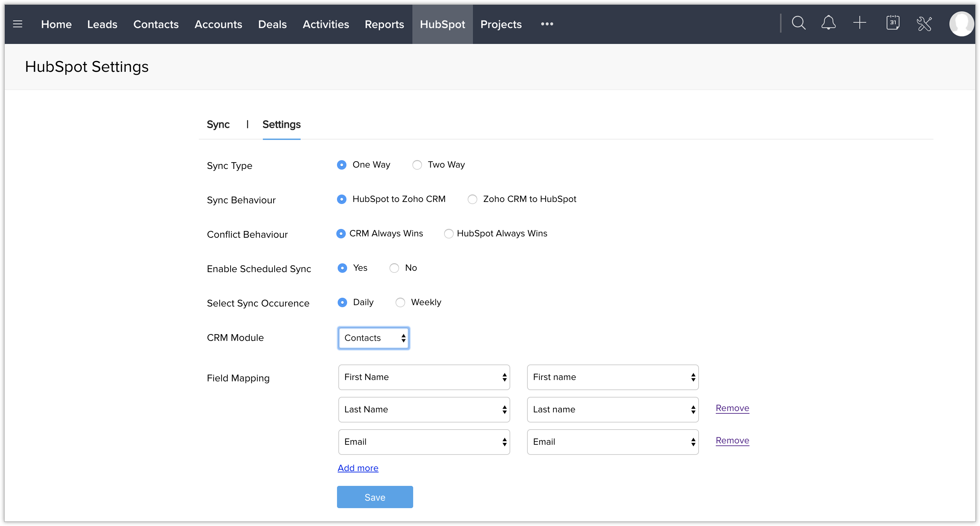This screenshot has width=980, height=526.
Task: Open the CRM Module Contacts dropdown
Action: coord(374,338)
